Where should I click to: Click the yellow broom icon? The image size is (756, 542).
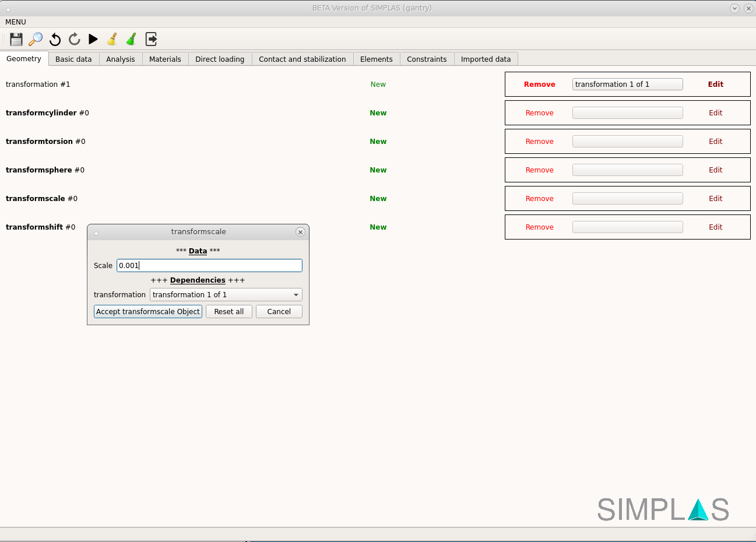point(112,39)
